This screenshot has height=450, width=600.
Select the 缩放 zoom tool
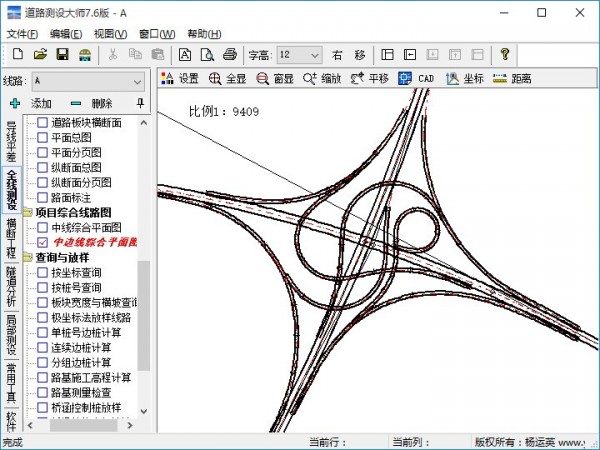tap(323, 78)
